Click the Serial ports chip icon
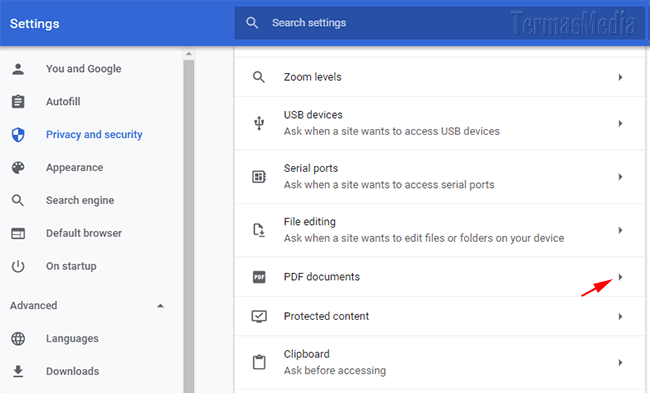The width and height of the screenshot is (650, 393). coord(259,177)
